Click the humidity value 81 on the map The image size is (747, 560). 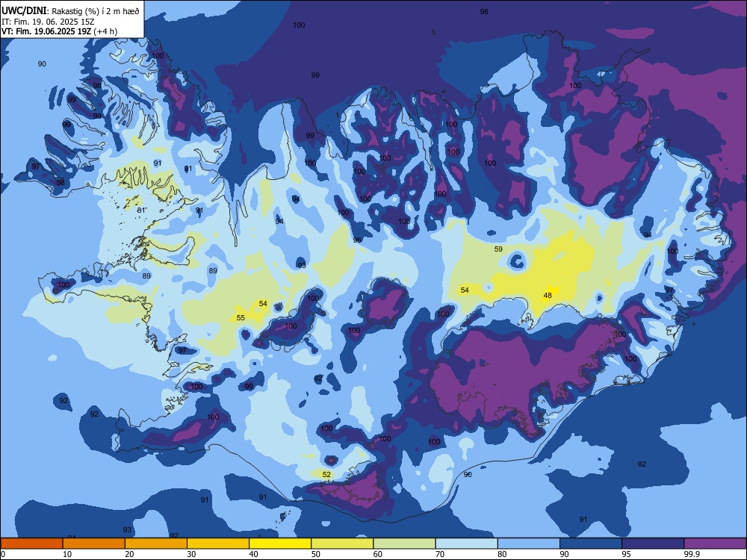point(141,210)
